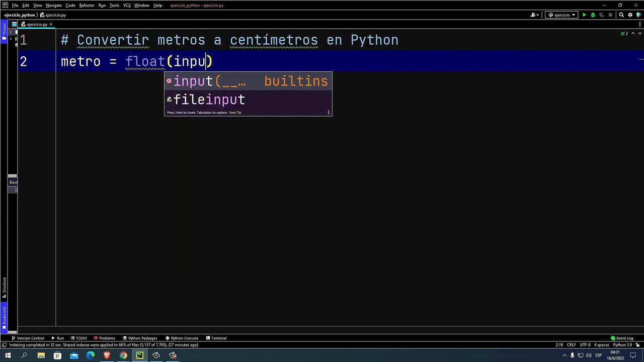644x362 pixels.
Task: Click the PyCharm icon in the taskbar
Action: click(140, 355)
